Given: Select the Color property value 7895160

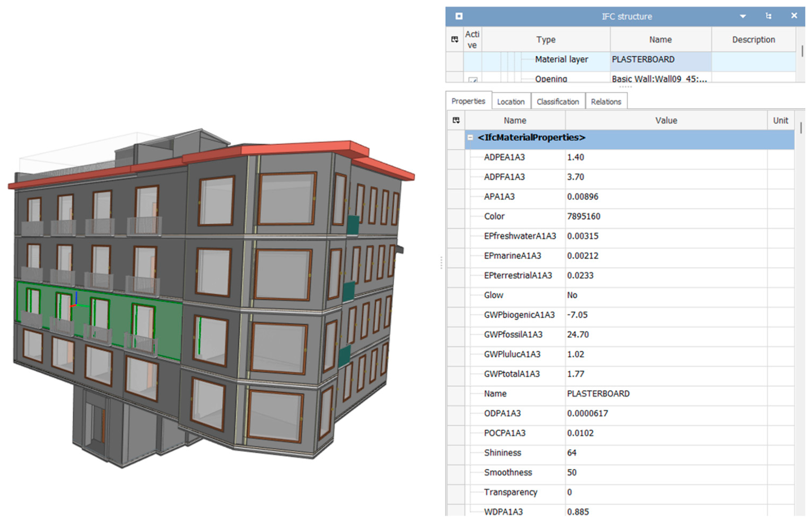Looking at the screenshot, I should [x=583, y=216].
